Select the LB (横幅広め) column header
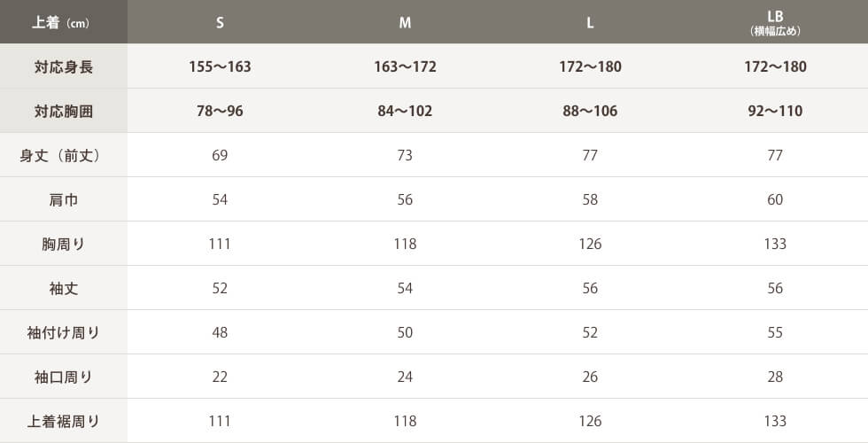The image size is (868, 443). click(775, 23)
